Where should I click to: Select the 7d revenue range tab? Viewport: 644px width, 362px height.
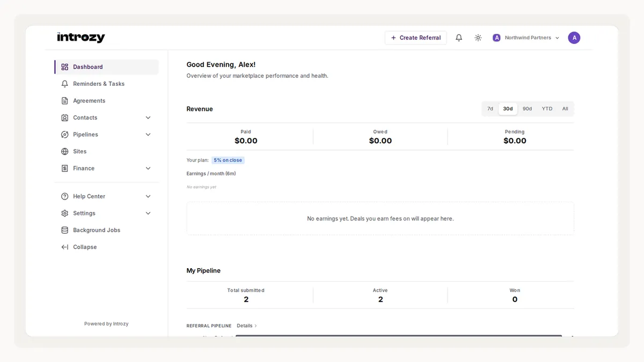click(490, 108)
